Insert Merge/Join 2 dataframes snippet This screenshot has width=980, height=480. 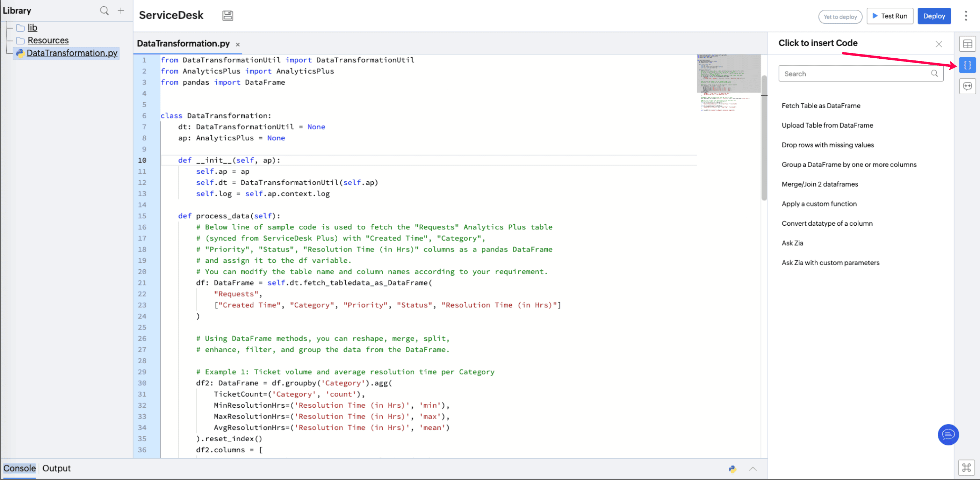click(820, 184)
